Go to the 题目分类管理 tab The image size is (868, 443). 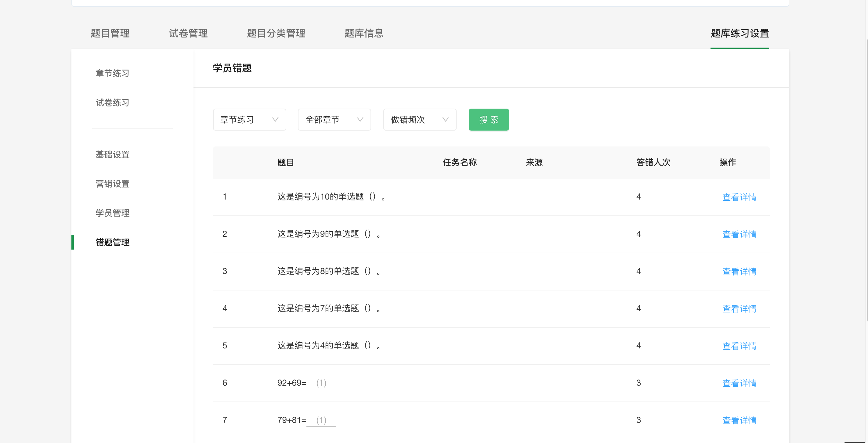tap(276, 33)
